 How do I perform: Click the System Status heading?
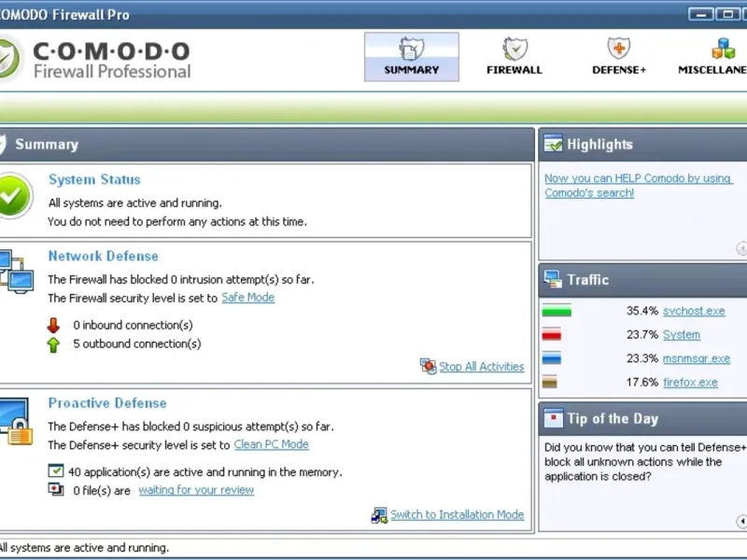coord(94,179)
